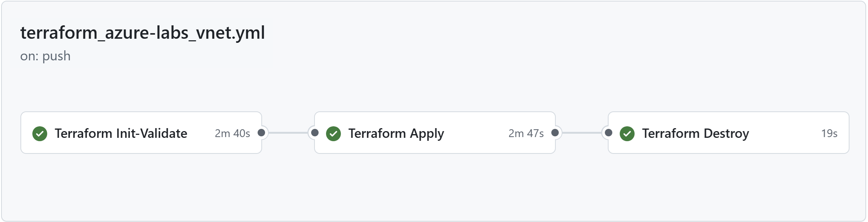Click the green success checkmark on Terraform Apply
Viewport: 868px width, 222px height.
(333, 133)
